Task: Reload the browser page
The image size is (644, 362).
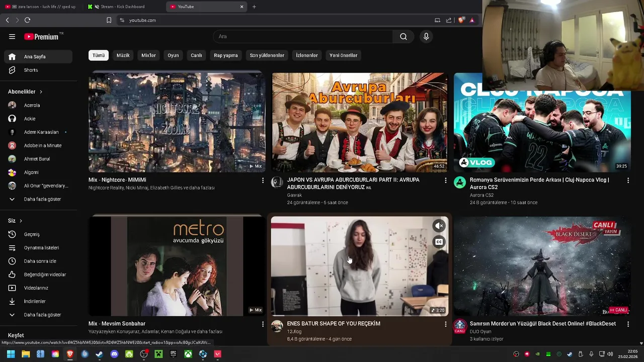Action: point(27,20)
